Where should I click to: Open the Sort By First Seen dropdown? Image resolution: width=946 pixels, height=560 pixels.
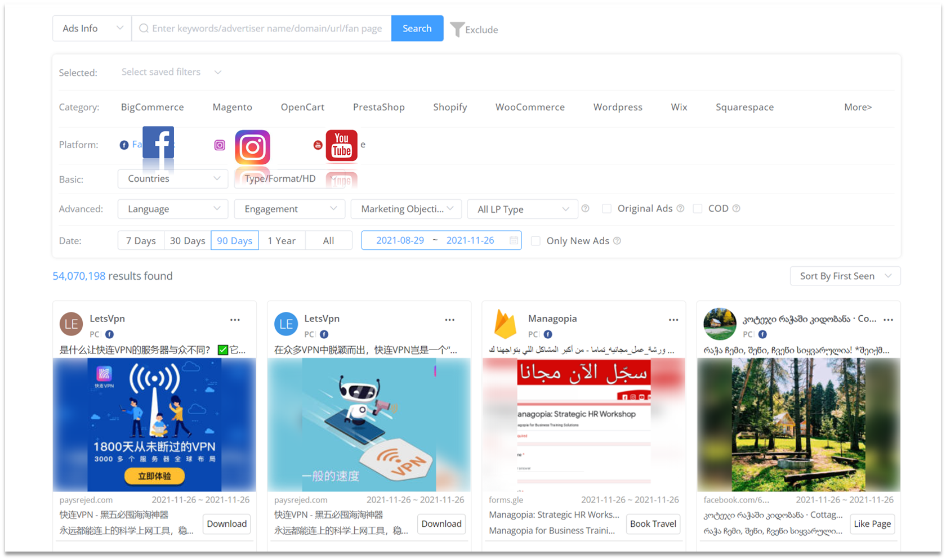845,276
